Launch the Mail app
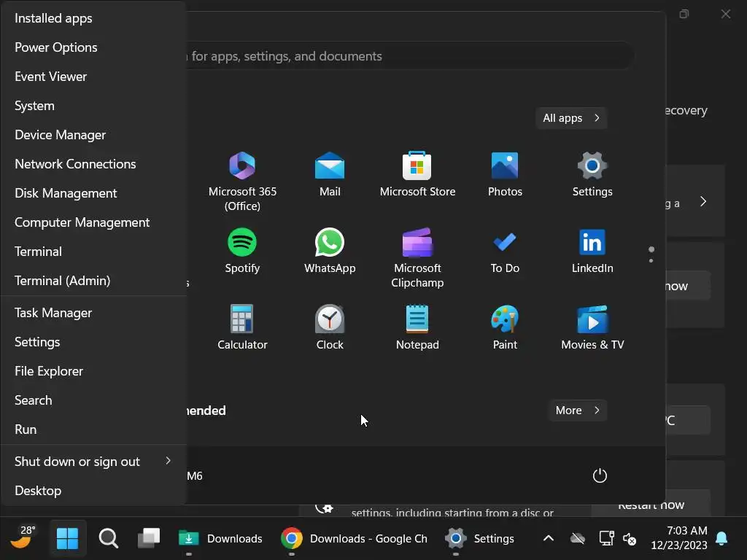Screen dimensions: 747x560 pos(330,174)
